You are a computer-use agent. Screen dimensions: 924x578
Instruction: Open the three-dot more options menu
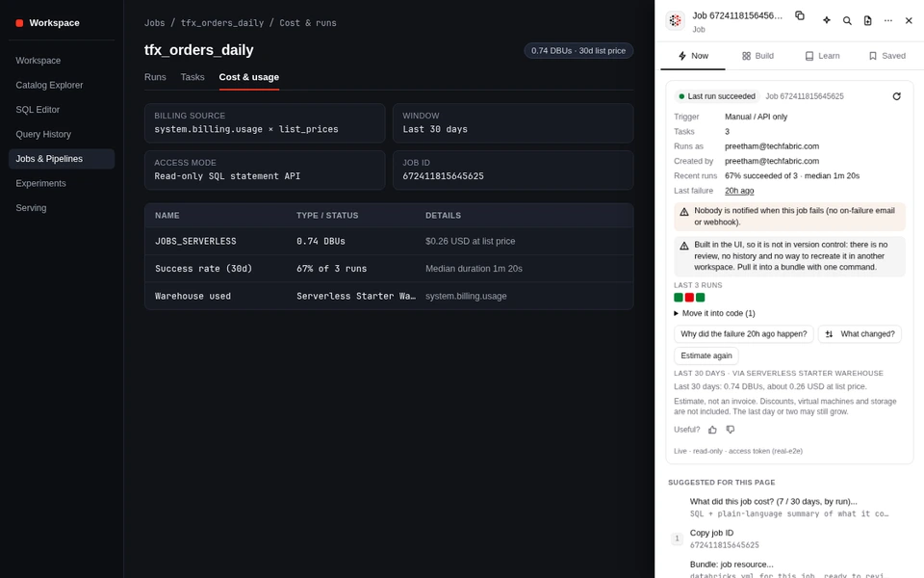coord(888,20)
